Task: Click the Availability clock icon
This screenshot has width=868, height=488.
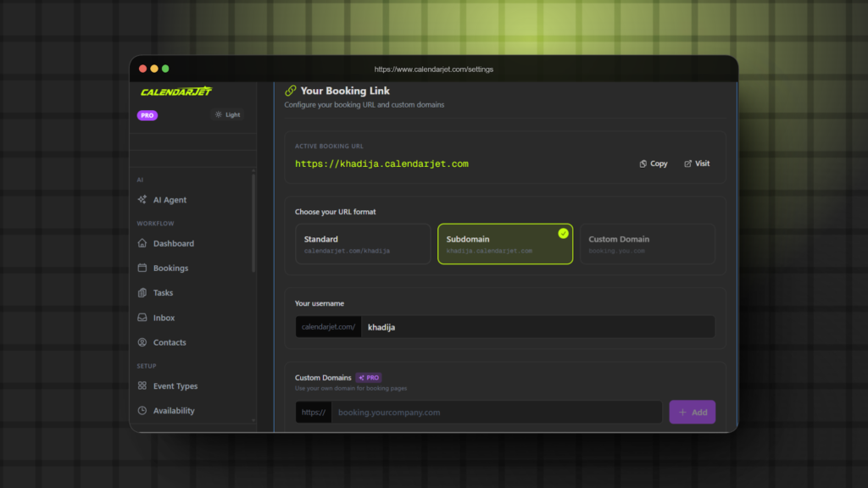Action: [x=142, y=411]
